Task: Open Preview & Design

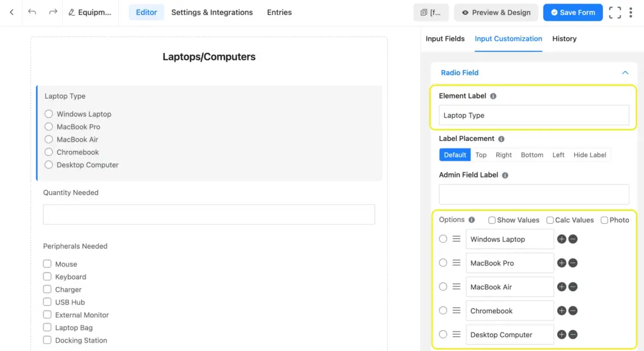Action: (x=496, y=13)
